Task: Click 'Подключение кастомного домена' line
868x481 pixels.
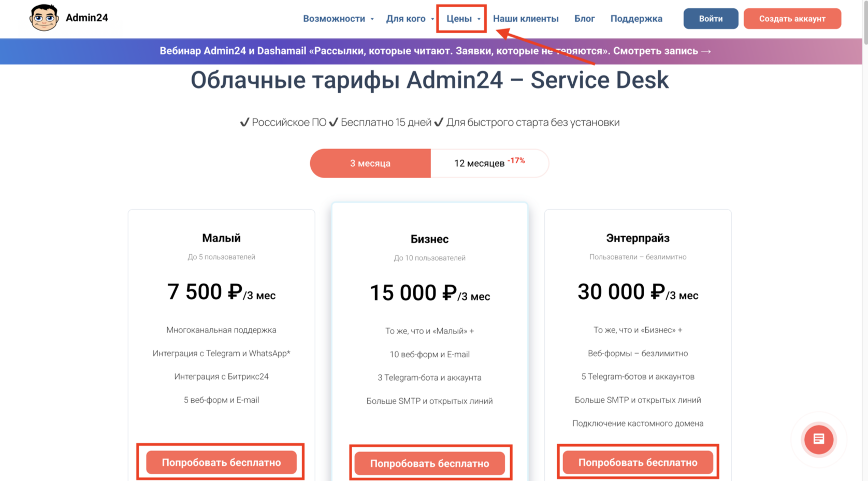Action: point(638,423)
